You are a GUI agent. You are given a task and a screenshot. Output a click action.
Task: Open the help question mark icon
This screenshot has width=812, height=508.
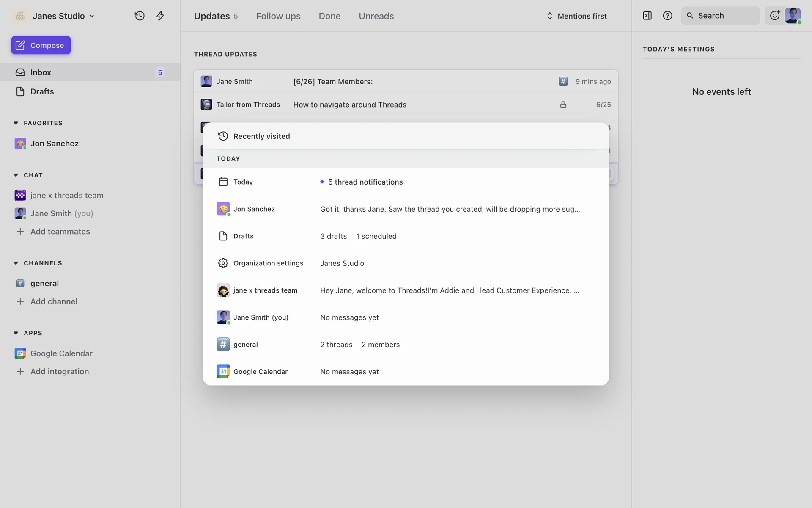[x=667, y=16]
